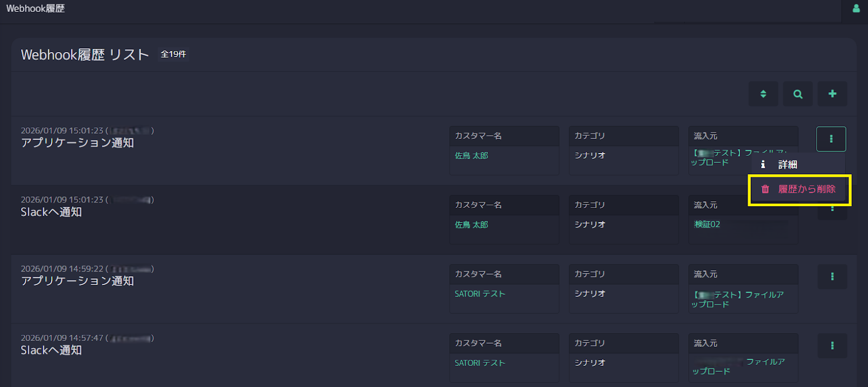
Task: Open the search magnifier icon
Action: click(798, 94)
